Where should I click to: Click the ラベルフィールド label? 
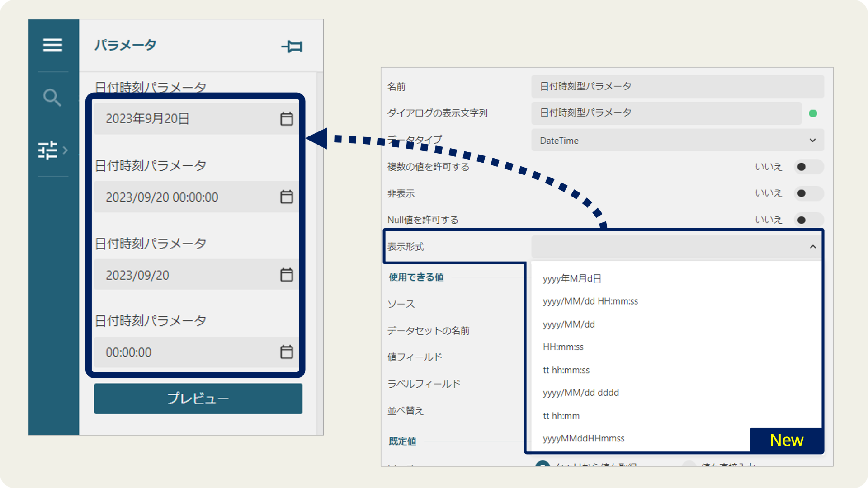tap(424, 384)
